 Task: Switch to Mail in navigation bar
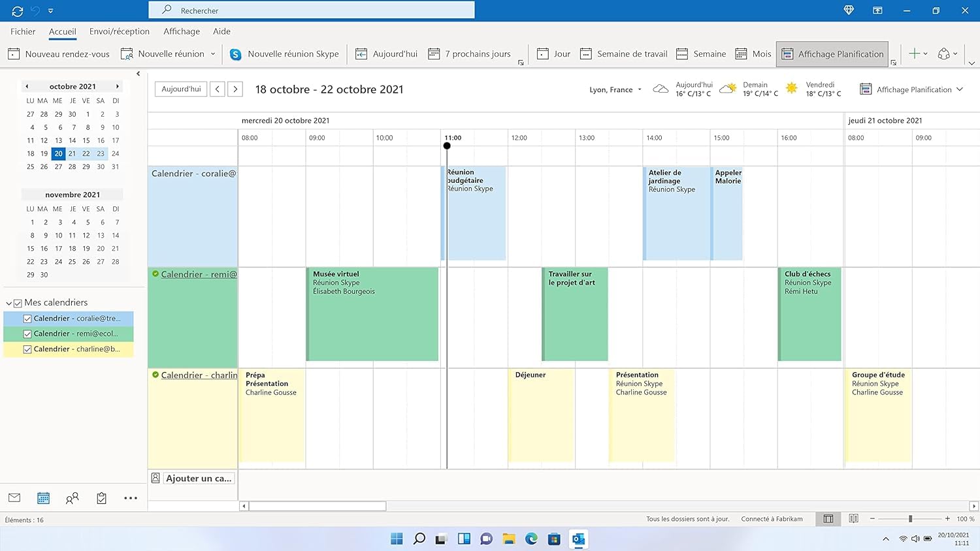click(x=14, y=498)
